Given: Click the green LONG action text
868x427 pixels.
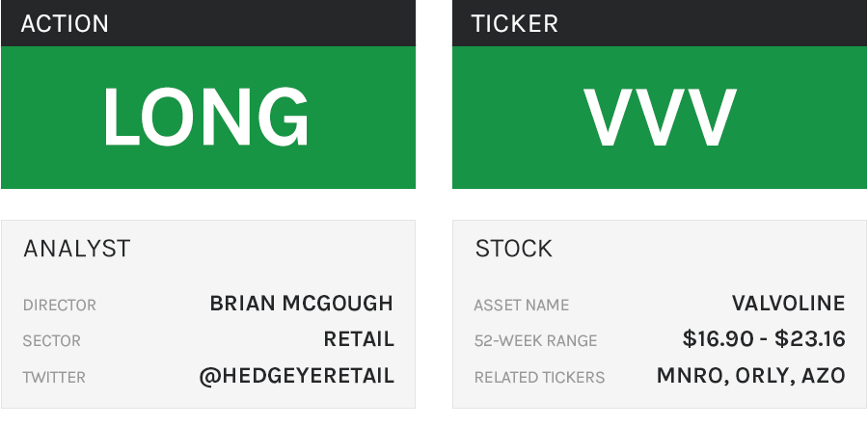Looking at the screenshot, I should 206,118.
